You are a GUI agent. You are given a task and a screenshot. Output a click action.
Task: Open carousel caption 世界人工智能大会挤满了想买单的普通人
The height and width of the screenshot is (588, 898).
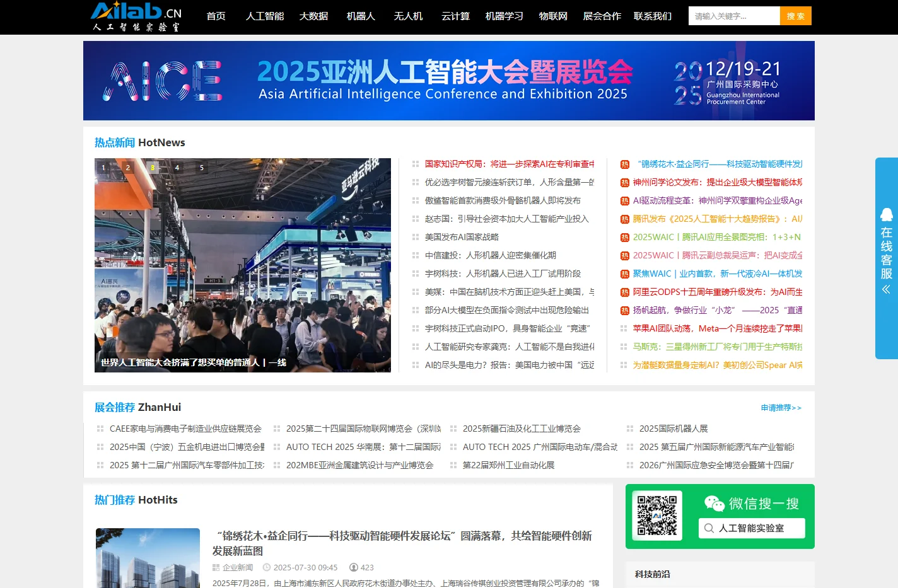tap(194, 362)
